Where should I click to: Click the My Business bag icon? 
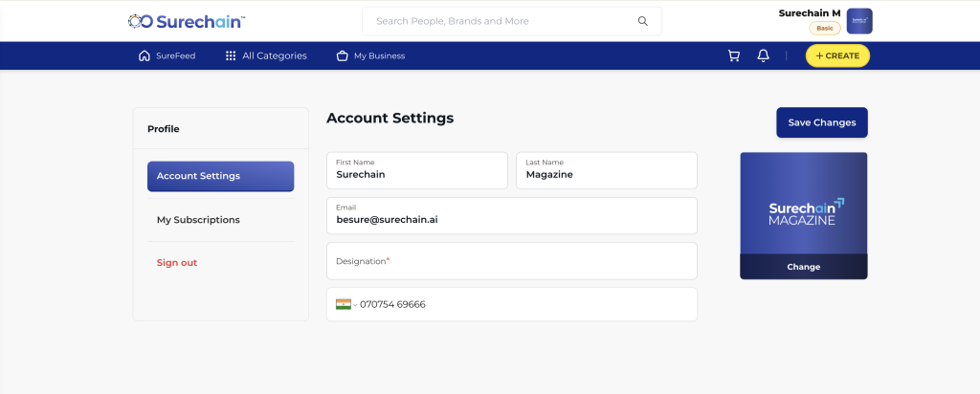(342, 56)
